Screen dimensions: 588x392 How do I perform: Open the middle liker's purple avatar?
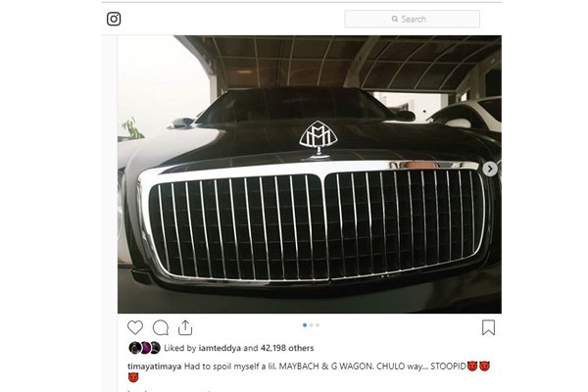click(145, 348)
